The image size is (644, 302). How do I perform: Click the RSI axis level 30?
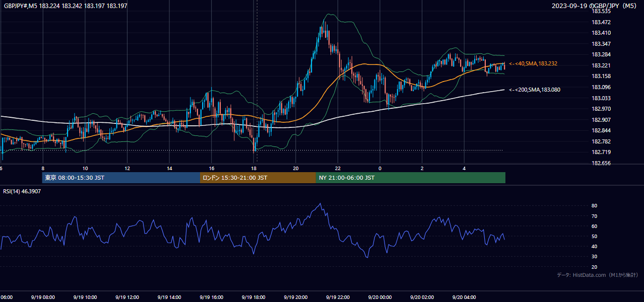[x=595, y=257]
